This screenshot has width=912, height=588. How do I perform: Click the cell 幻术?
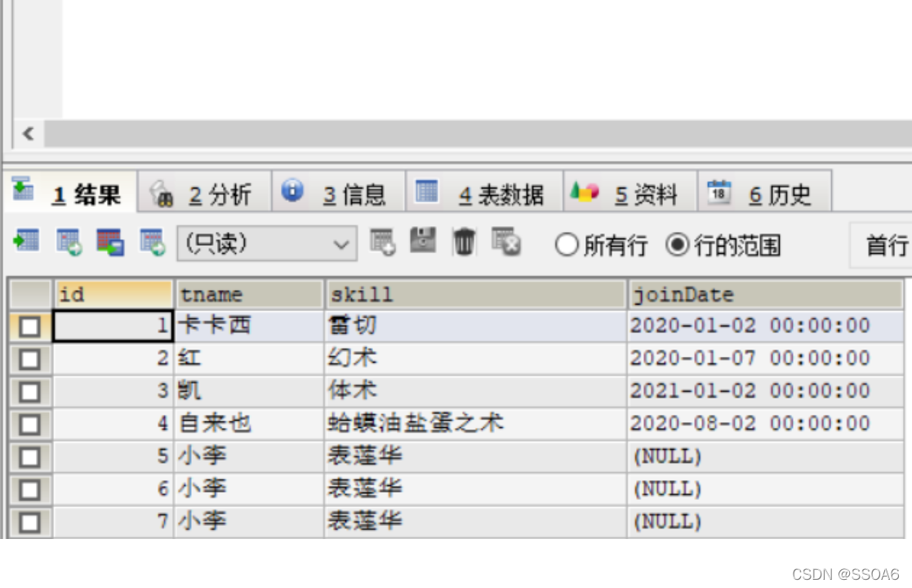point(475,359)
